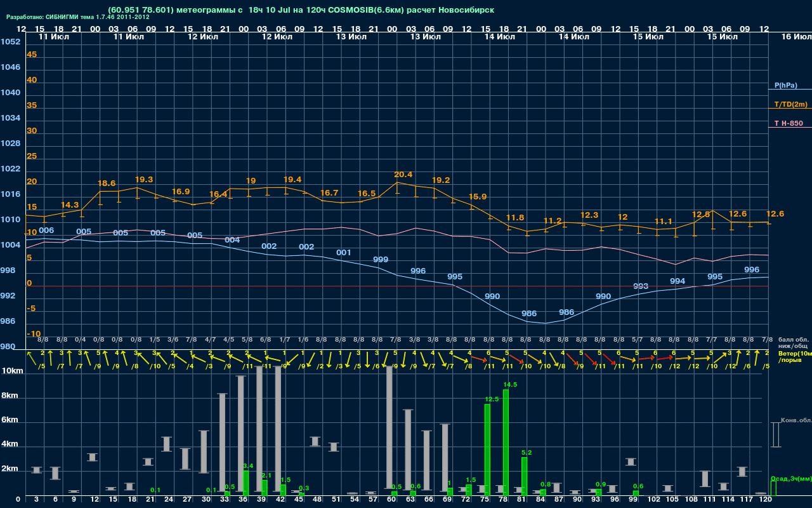
Task: Click the 980 pressure axis tick
Action: (x=8, y=347)
